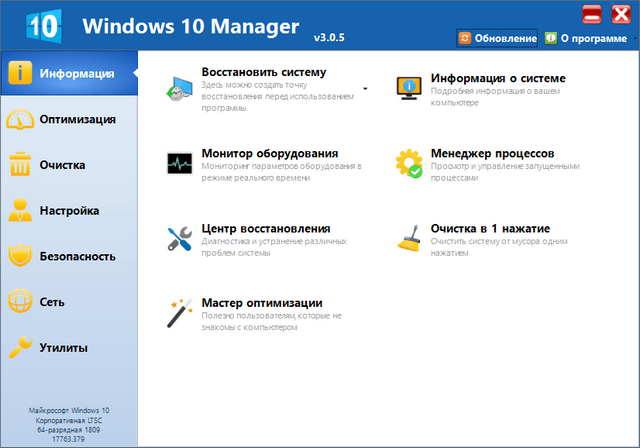This screenshot has height=448, width=640.
Task: Click the OS info text Корпоративная LTSC
Action: point(69,420)
